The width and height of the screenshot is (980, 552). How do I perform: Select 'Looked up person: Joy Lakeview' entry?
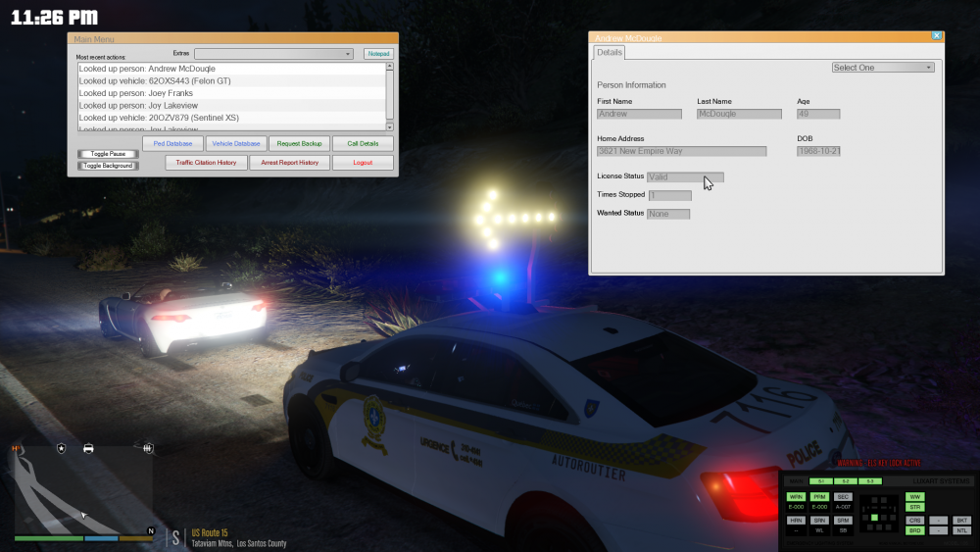(x=232, y=105)
